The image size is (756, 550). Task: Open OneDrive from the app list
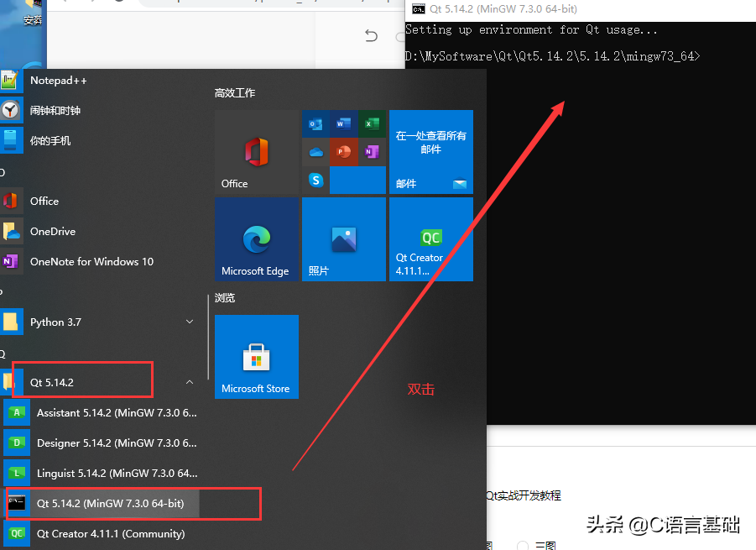pos(99,232)
